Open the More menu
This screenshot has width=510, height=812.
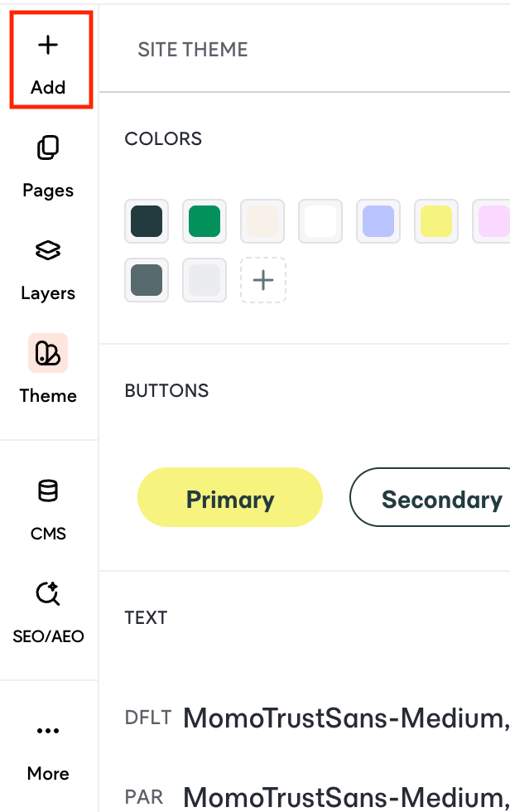48,748
